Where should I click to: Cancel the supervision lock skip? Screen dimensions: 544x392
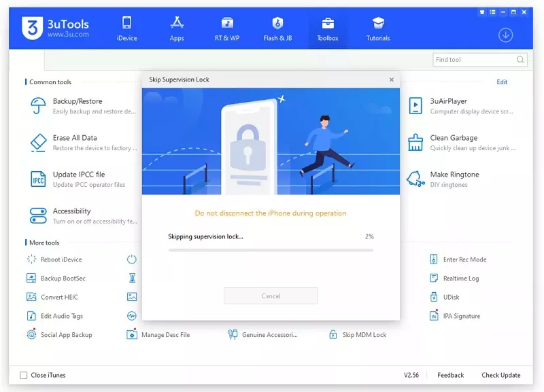(x=271, y=296)
